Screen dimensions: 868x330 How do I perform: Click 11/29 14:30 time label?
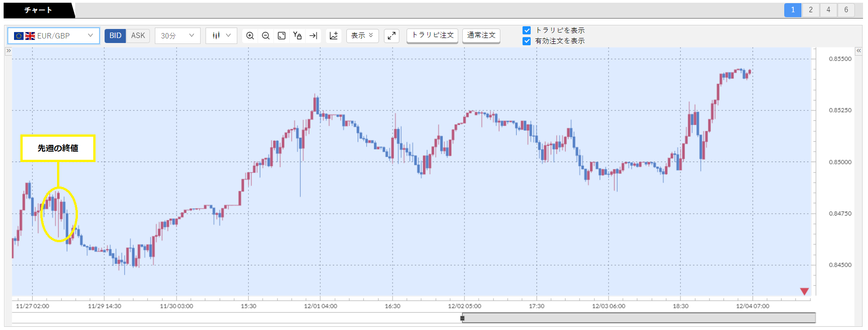(105, 306)
